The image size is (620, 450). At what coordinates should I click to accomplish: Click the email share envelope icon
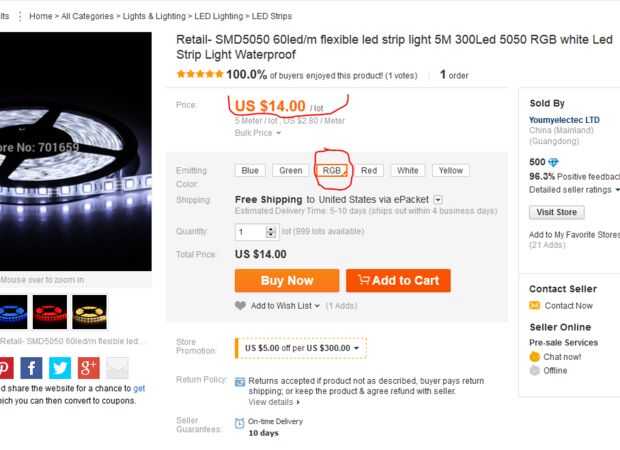coord(118,367)
